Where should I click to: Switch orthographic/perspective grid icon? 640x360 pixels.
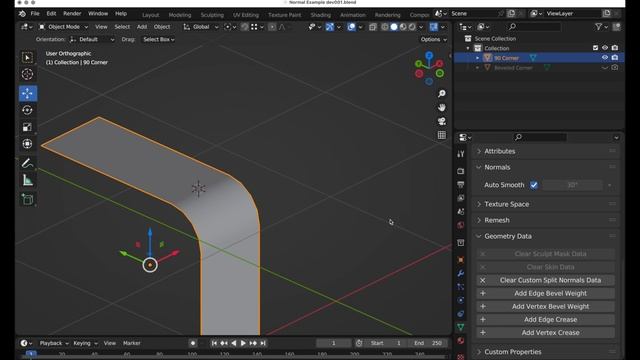point(442,135)
